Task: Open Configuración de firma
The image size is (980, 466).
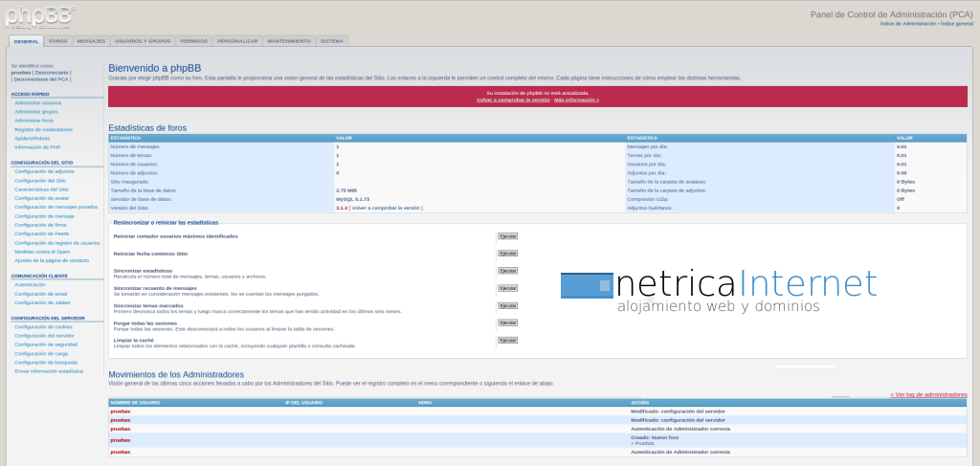Action: pos(40,225)
